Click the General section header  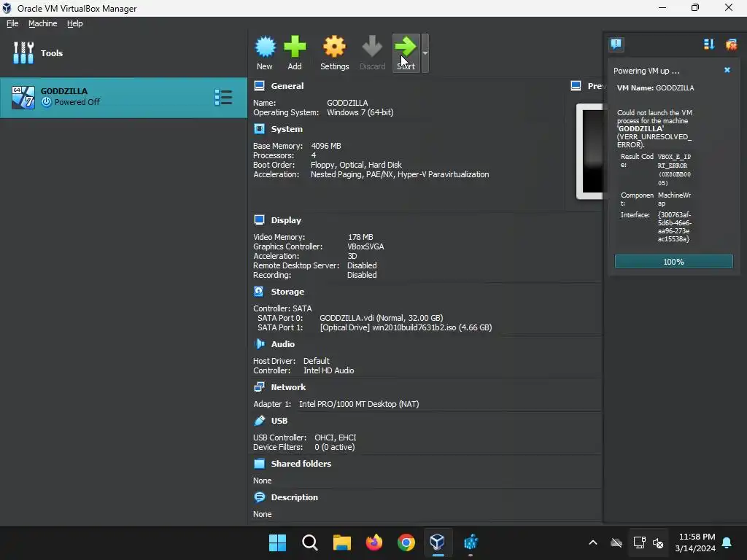click(287, 86)
